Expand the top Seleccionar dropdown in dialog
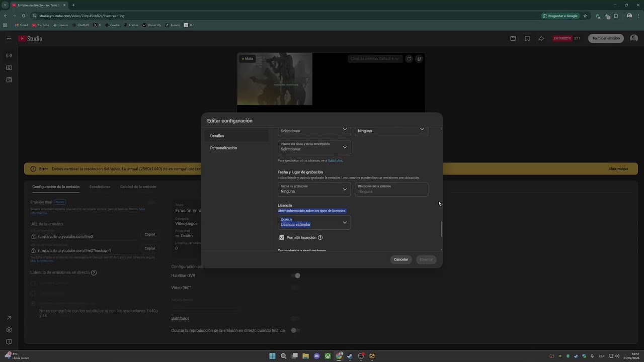The height and width of the screenshot is (362, 644). [314, 131]
